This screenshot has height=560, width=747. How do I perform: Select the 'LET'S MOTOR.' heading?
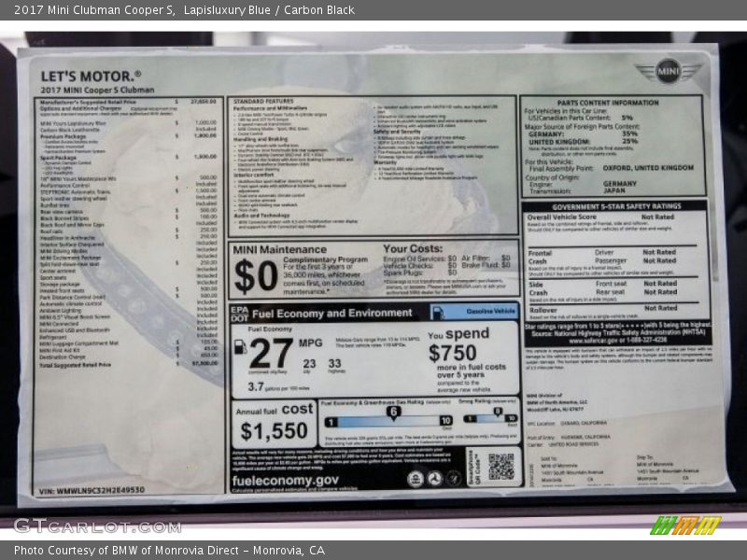coord(91,77)
